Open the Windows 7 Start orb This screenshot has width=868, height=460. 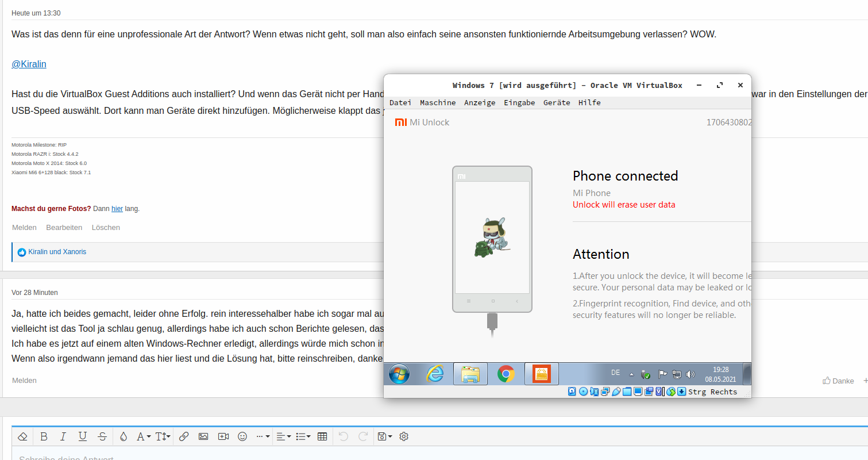pos(399,374)
